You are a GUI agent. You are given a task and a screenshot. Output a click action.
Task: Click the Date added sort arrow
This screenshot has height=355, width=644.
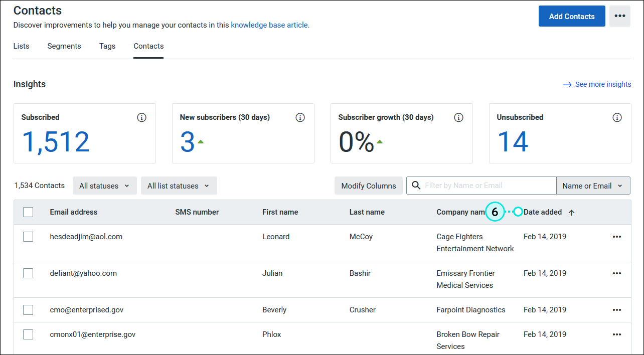point(571,212)
